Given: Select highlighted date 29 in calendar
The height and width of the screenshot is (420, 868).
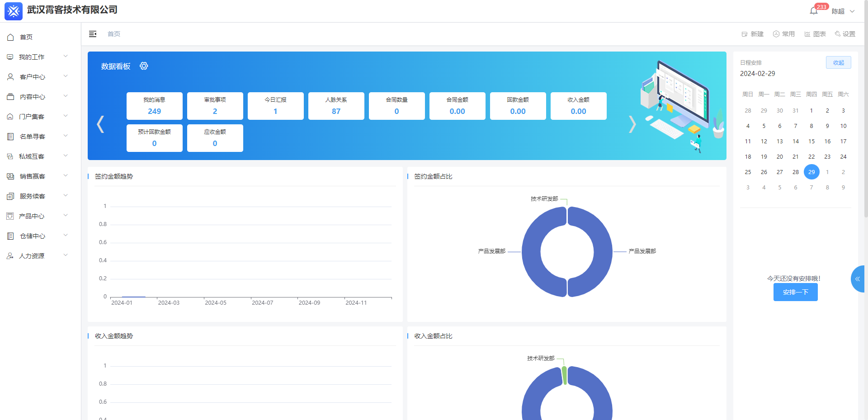Looking at the screenshot, I should click(811, 172).
